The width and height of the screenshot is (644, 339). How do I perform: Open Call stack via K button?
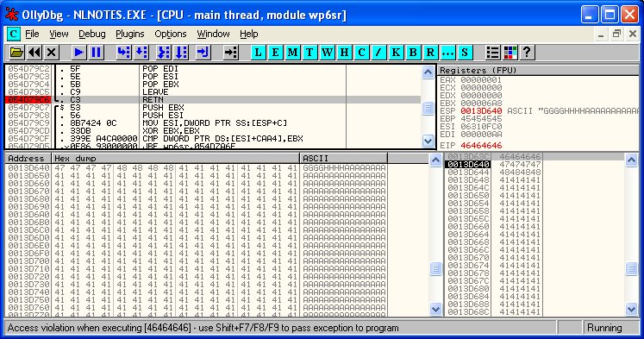[396, 52]
